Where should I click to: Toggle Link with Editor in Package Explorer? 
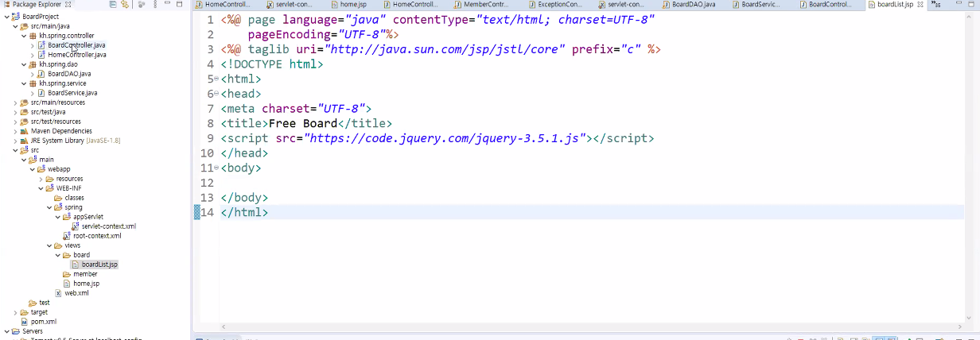(125, 5)
